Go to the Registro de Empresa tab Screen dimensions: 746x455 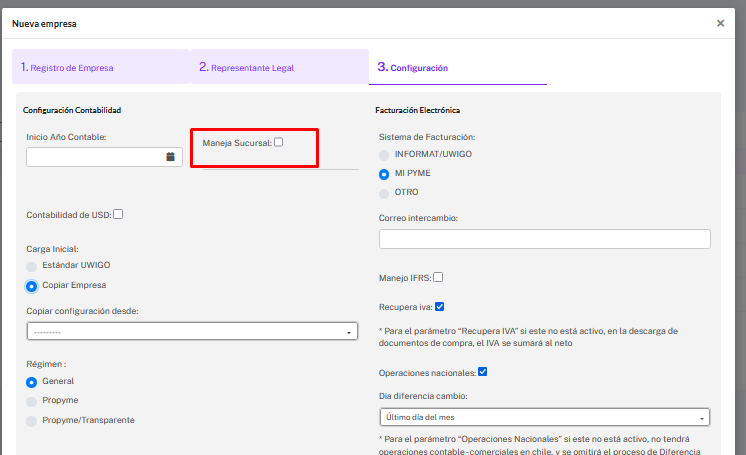[100, 68]
